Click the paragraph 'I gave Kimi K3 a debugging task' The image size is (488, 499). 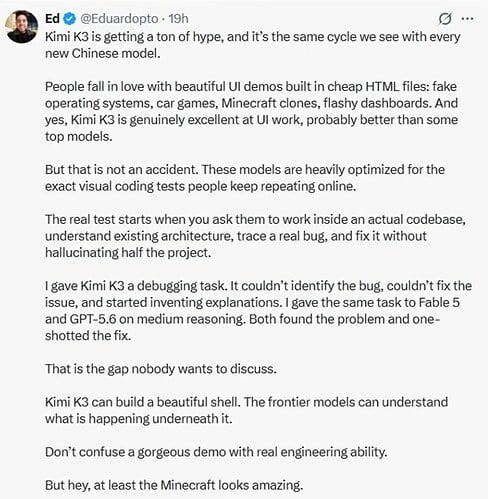[x=258, y=311]
